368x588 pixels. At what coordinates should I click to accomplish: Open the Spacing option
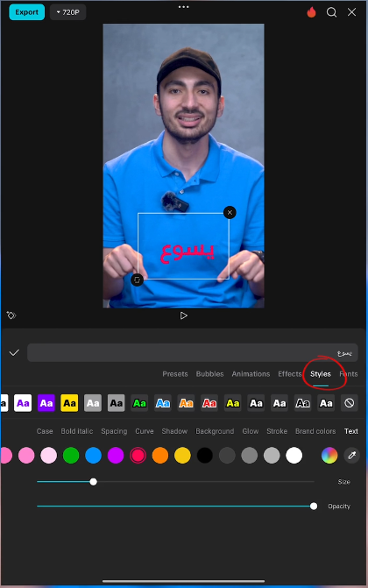click(114, 431)
